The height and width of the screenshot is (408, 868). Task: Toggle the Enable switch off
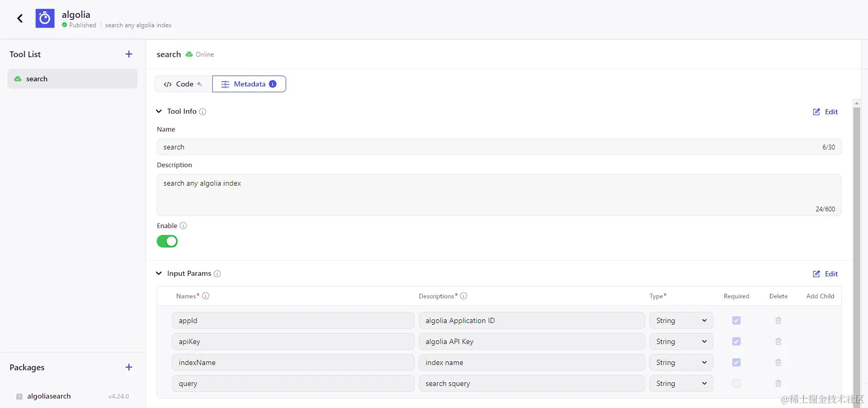[x=167, y=241]
